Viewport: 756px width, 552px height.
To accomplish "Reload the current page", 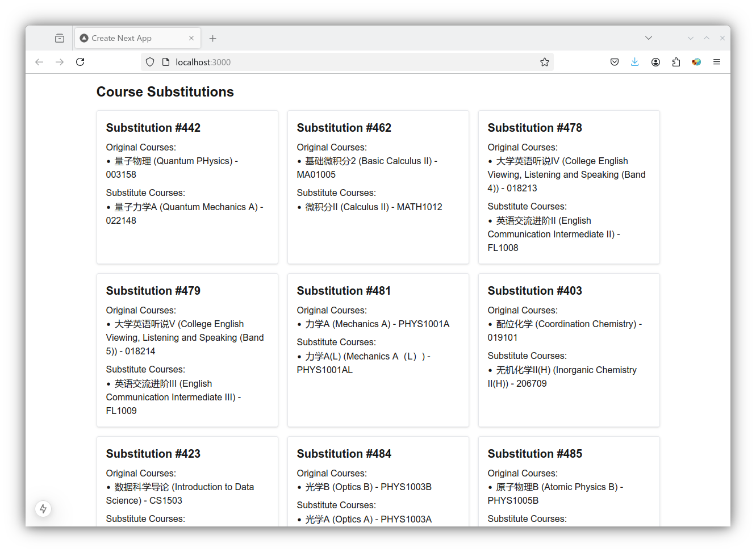I will (80, 62).
